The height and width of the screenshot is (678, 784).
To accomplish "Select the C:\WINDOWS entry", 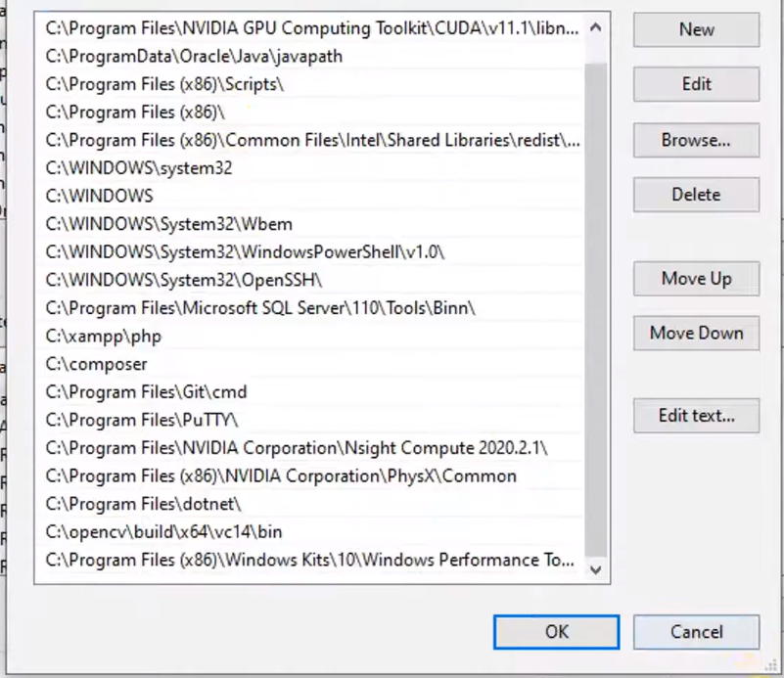I will click(x=310, y=196).
